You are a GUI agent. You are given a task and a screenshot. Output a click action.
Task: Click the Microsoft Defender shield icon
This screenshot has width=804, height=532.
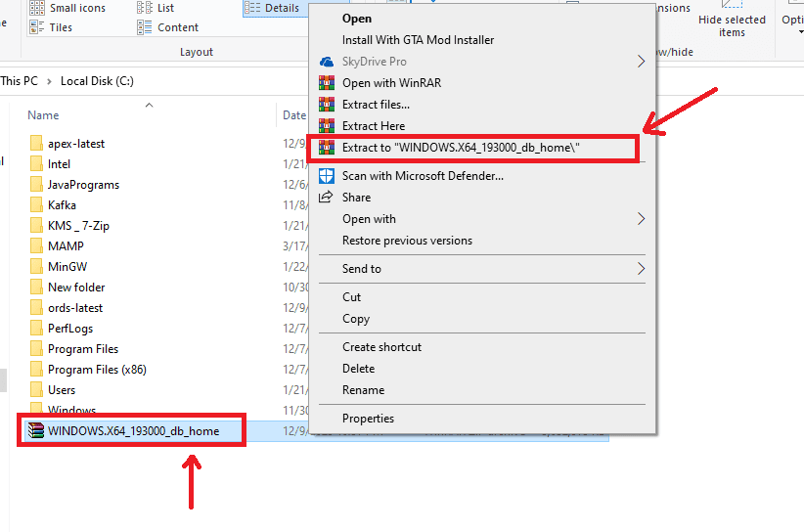tap(327, 176)
